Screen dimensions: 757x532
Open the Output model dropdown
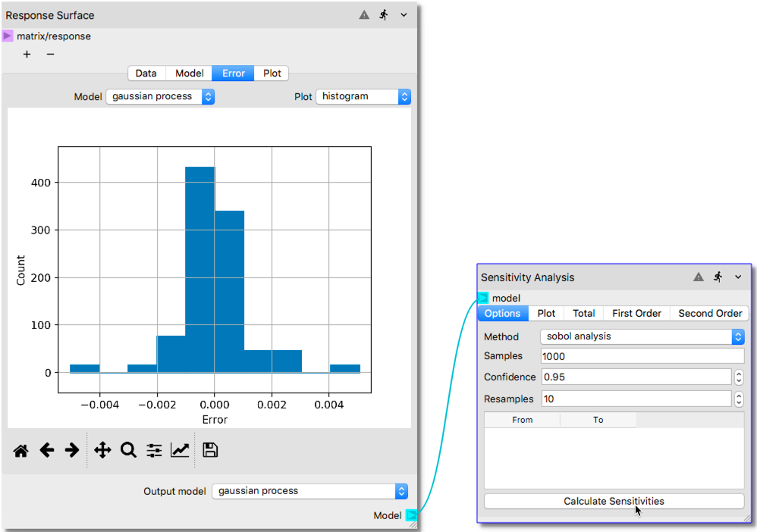pos(309,491)
